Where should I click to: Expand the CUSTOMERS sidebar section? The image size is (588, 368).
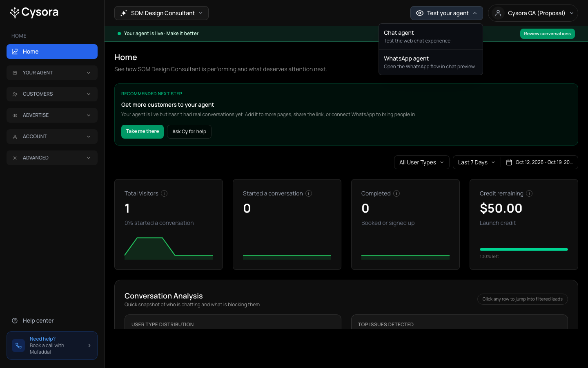(52, 94)
